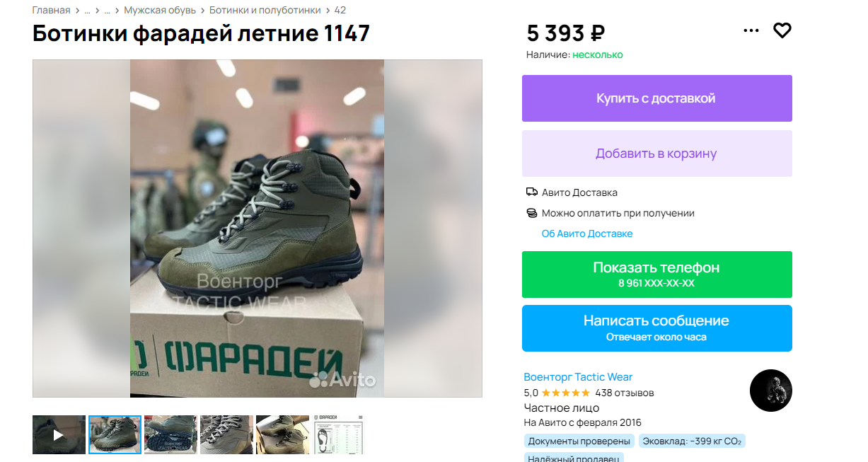
Task: Open Ботинки и полуботинки breadcrumb
Action: [265, 10]
